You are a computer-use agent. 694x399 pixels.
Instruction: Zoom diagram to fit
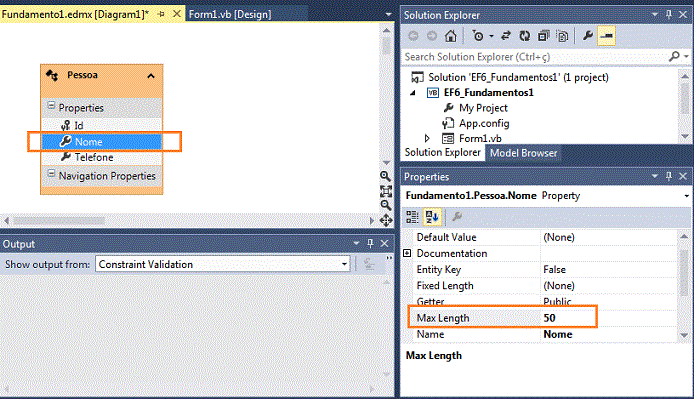386,191
